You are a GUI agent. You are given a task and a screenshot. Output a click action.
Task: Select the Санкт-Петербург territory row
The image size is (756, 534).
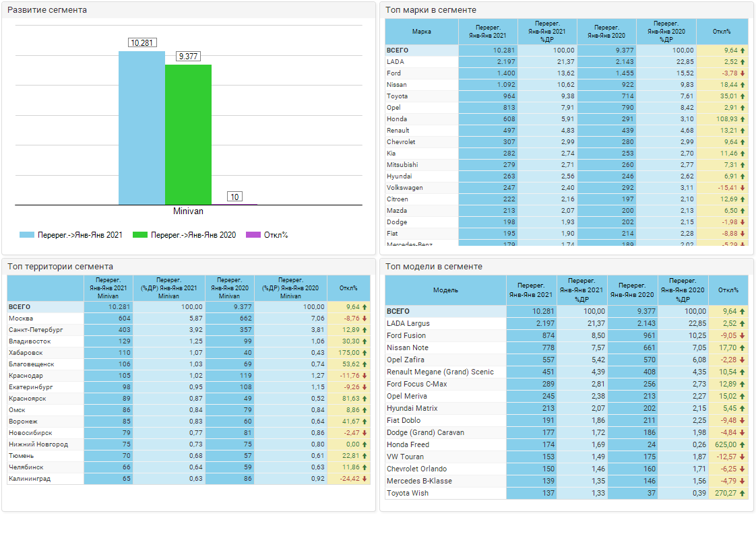pyautogui.click(x=36, y=330)
